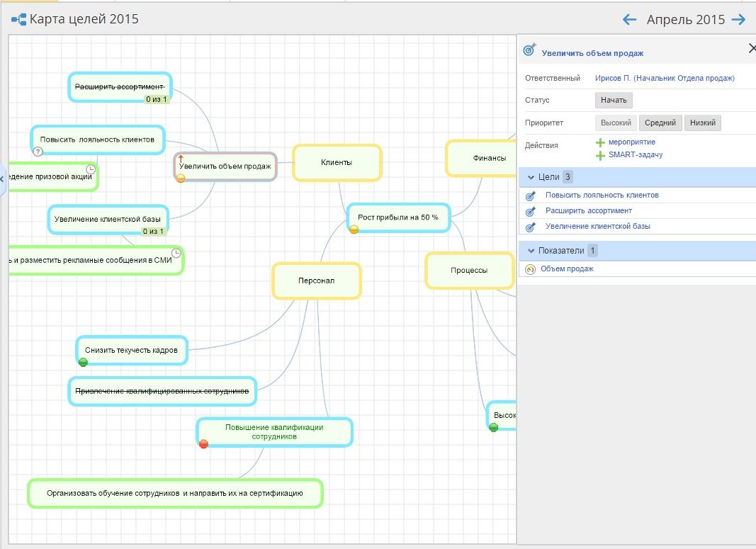
Task: Collapse the Цели section
Action: tap(529, 177)
